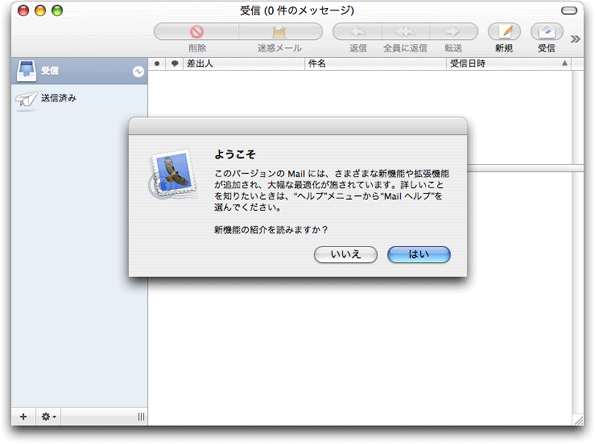This screenshot has width=595, height=444.
Task: Click the 転送 forward arrow icon
Action: click(453, 31)
